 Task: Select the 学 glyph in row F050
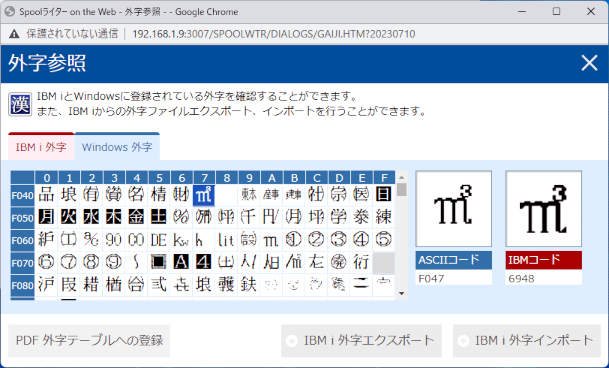pos(339,218)
